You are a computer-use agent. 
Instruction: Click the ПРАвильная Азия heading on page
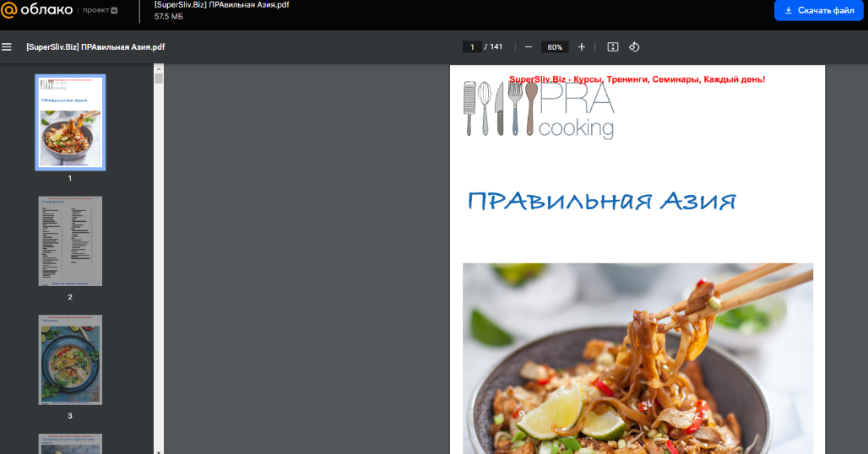tap(602, 201)
